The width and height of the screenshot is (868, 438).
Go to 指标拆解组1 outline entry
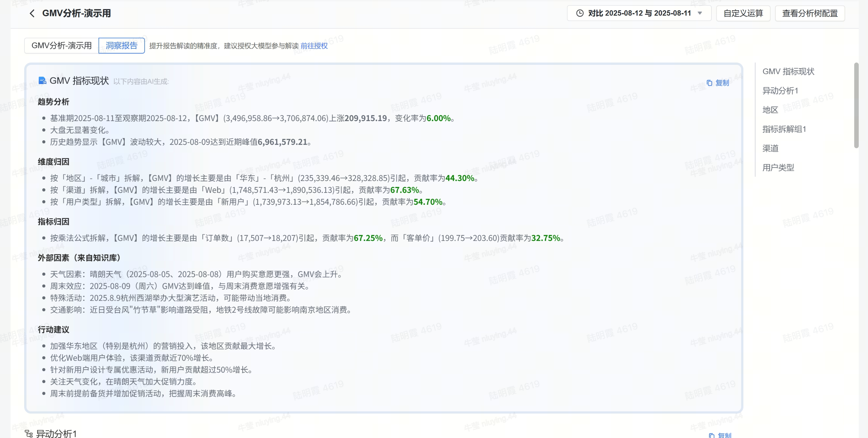coord(784,129)
